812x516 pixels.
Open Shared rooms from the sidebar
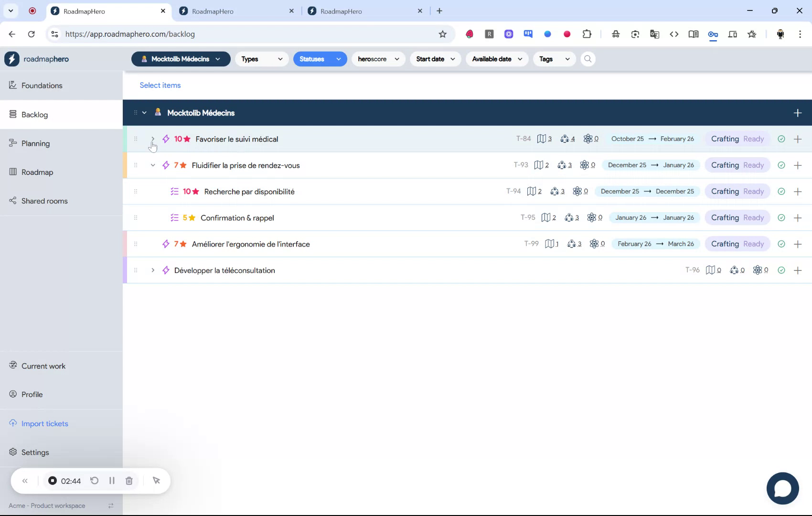(44, 201)
